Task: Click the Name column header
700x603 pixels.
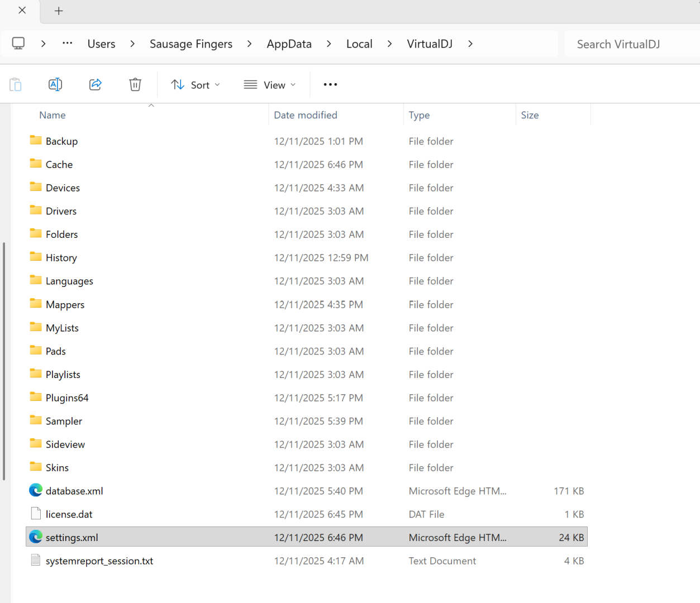Action: [x=53, y=115]
